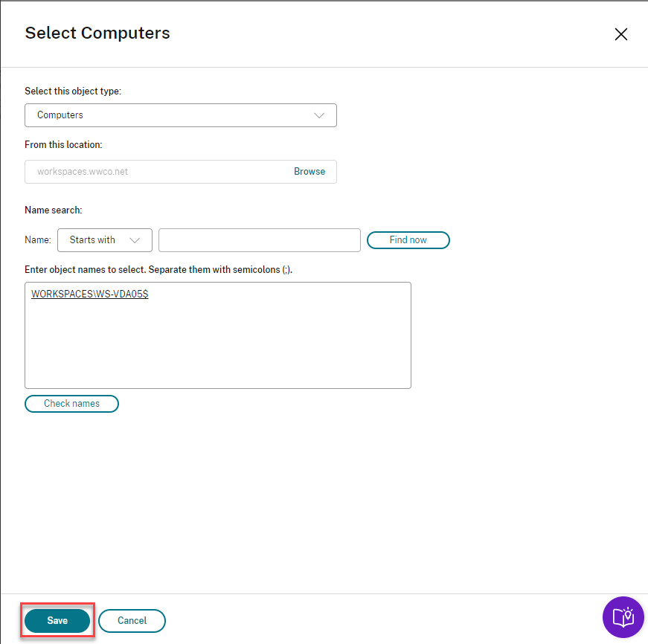The width and height of the screenshot is (648, 644).
Task: Click the "From this location" label
Action: click(x=63, y=145)
